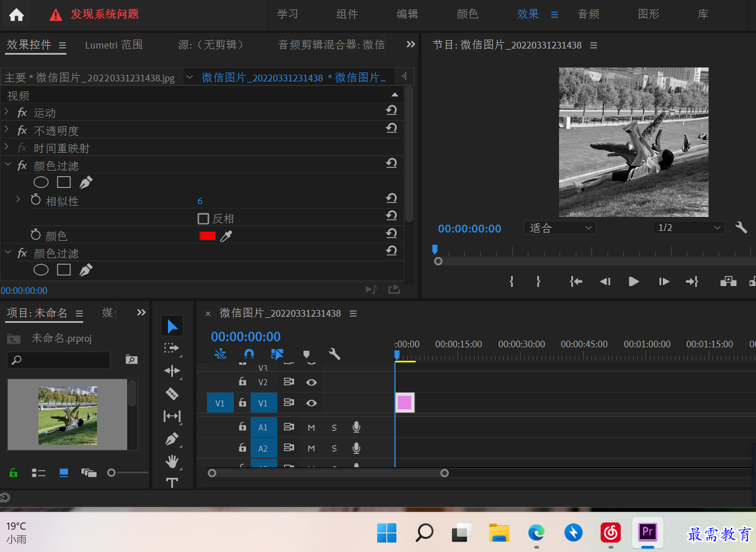
Task: Open Microsoft Edge from the taskbar
Action: pyautogui.click(x=536, y=533)
